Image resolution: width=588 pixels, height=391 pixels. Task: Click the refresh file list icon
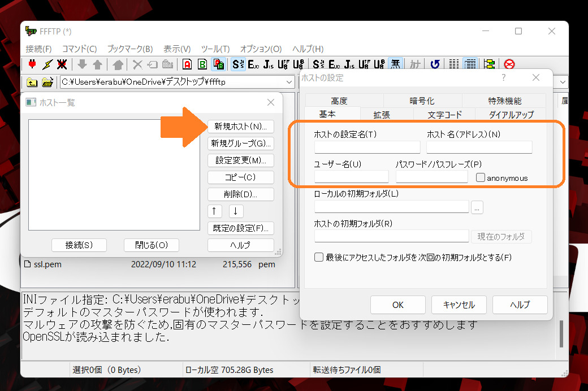435,64
